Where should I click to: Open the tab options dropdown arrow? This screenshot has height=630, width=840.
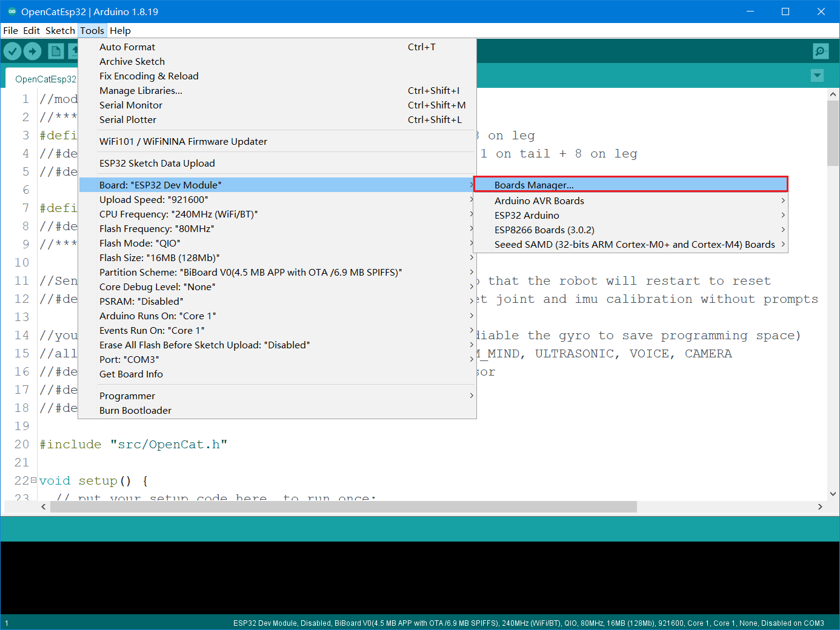pyautogui.click(x=817, y=76)
